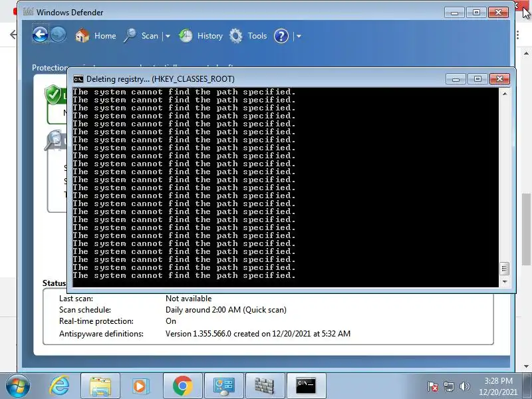The width and height of the screenshot is (532, 399).
Task: Minimize the Deleting registry console window
Action: coord(456,79)
